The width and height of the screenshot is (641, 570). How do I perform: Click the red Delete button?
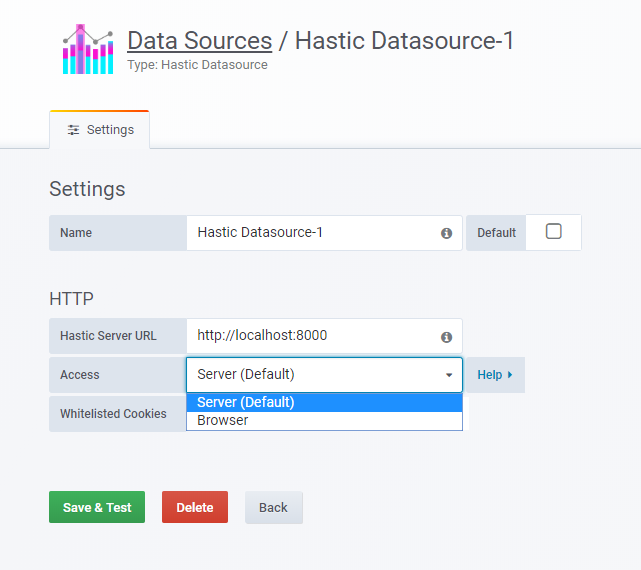[x=195, y=507]
